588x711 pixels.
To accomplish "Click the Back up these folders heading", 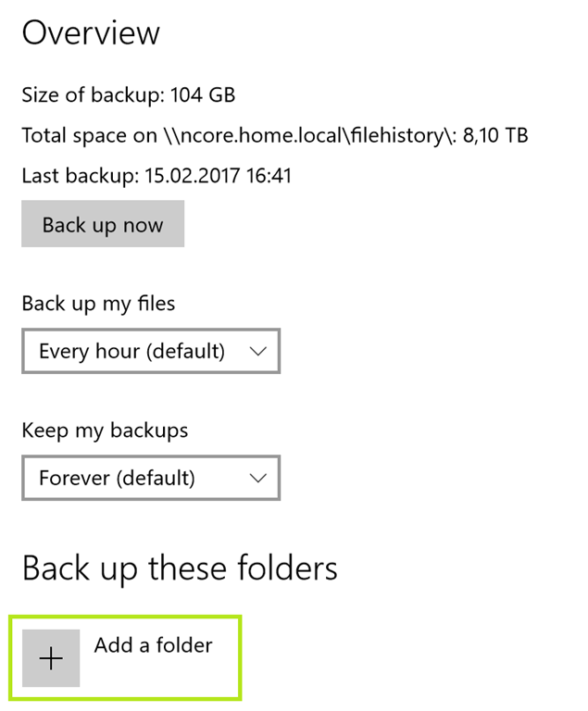I will click(180, 568).
